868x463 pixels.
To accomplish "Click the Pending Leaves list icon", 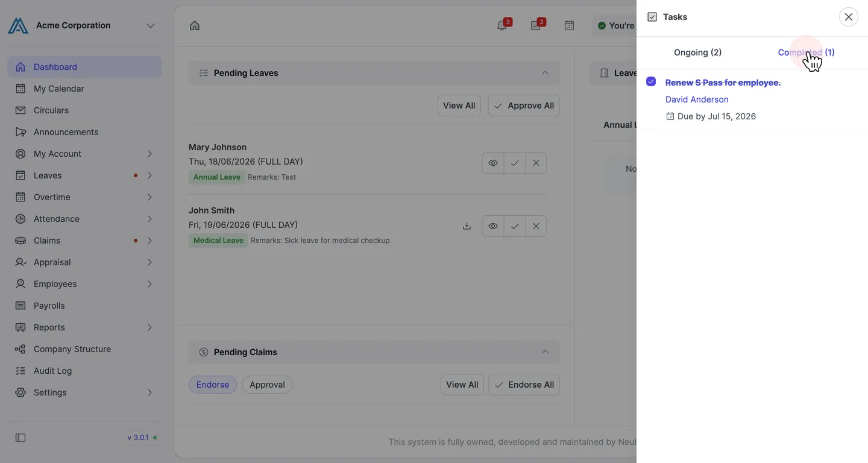I will (204, 73).
